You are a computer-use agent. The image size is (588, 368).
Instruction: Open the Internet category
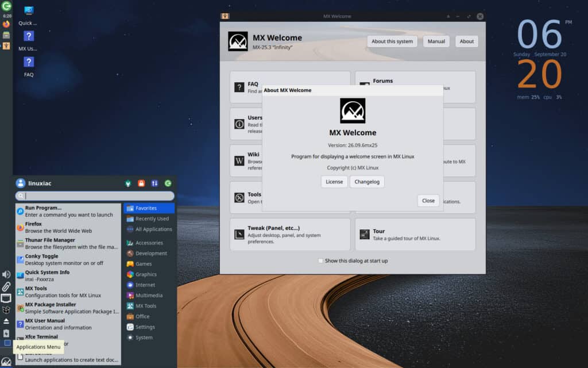click(149, 285)
